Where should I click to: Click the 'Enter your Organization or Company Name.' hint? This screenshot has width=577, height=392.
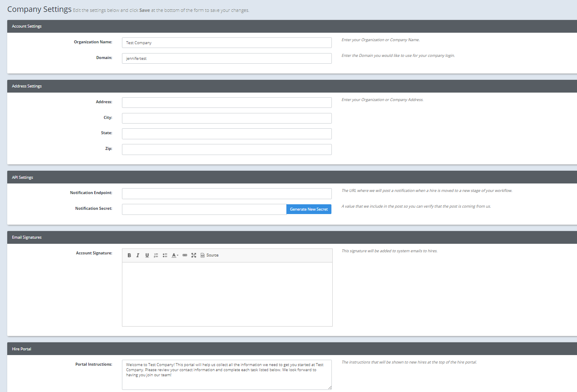click(x=381, y=40)
